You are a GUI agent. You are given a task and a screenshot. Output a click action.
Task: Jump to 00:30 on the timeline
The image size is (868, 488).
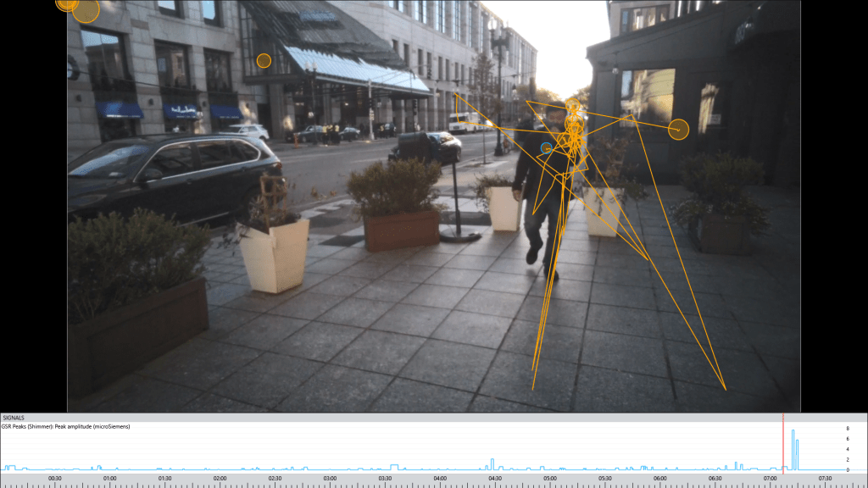click(55, 479)
